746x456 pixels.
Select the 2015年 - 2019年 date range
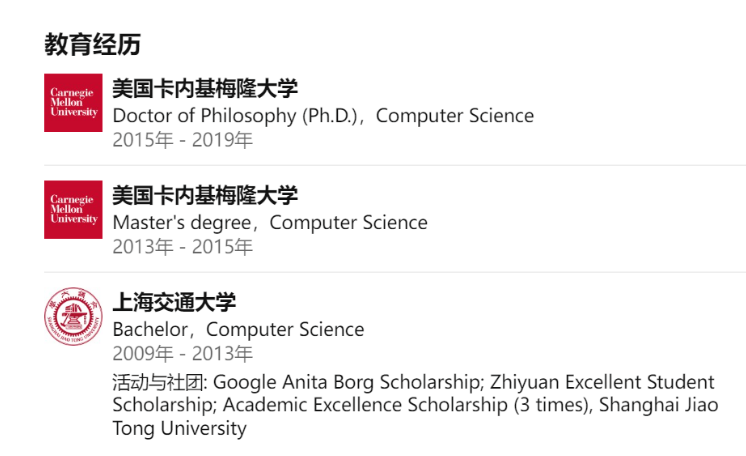pos(183,140)
